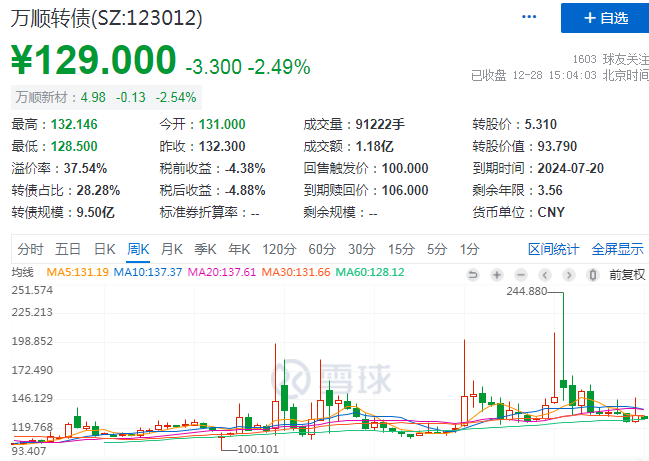Select the 季K chart tab
Viewport: 649px width, 461px height.
(x=205, y=249)
